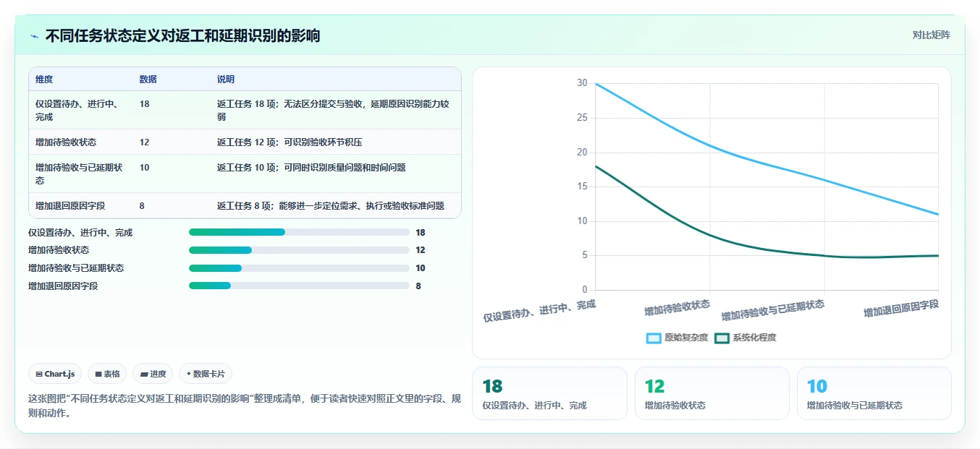Click progress bar for 增加退回原因字段
The image size is (980, 449).
coord(299,286)
